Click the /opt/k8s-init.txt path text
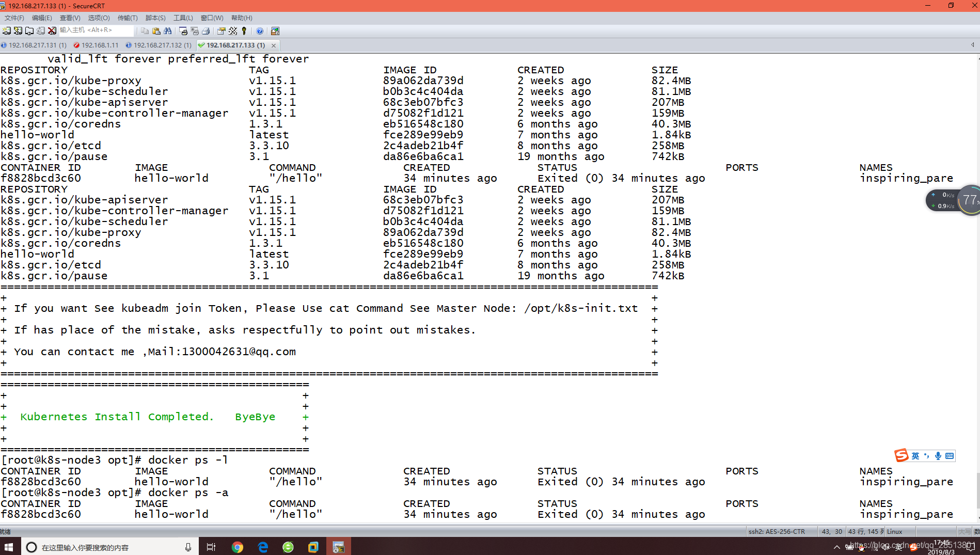The width and height of the screenshot is (980, 555). point(581,308)
